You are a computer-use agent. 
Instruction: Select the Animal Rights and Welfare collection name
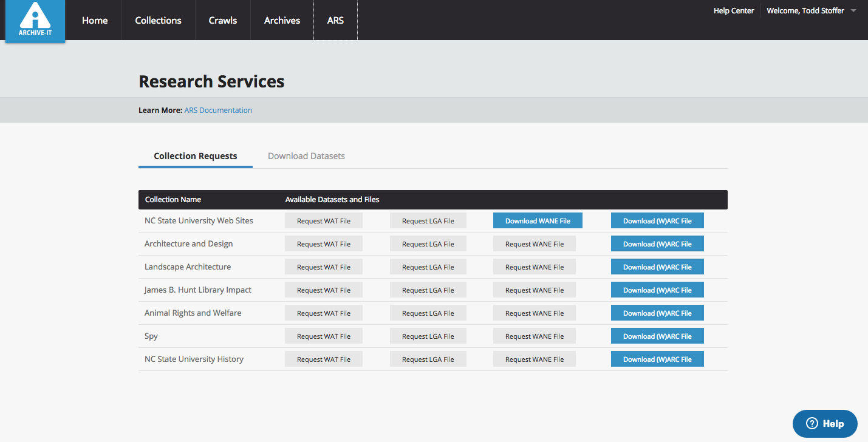[x=193, y=313]
